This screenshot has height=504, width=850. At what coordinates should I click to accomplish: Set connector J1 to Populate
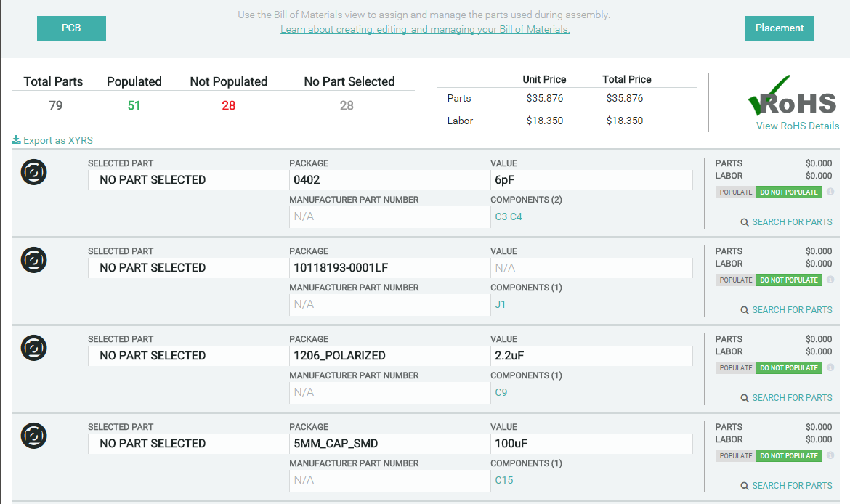click(735, 280)
